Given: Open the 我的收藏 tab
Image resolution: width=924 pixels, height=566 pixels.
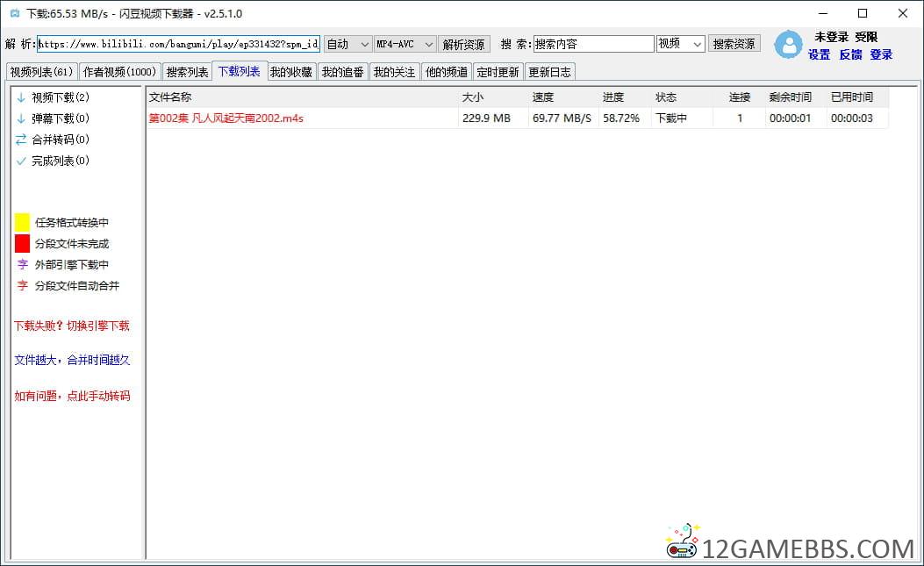Looking at the screenshot, I should point(290,72).
